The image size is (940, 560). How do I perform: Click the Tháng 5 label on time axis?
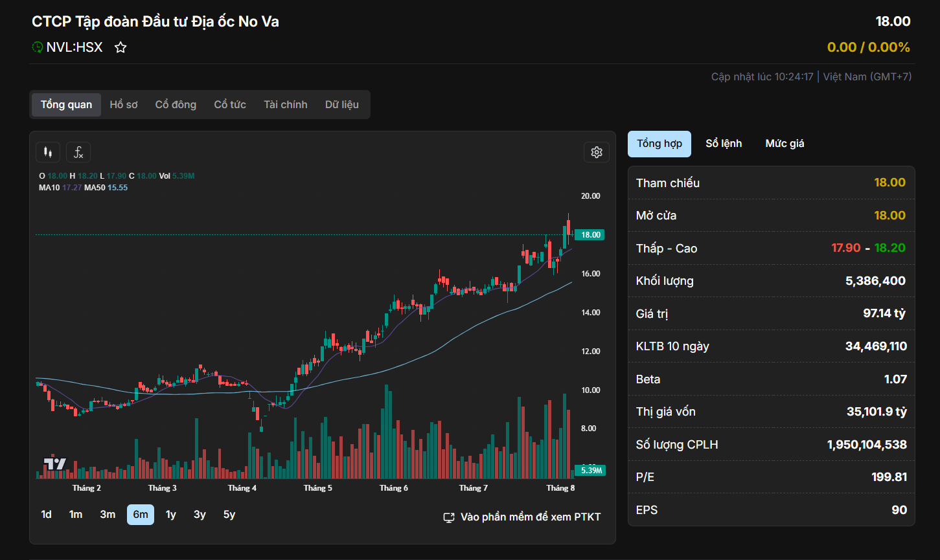tap(318, 488)
